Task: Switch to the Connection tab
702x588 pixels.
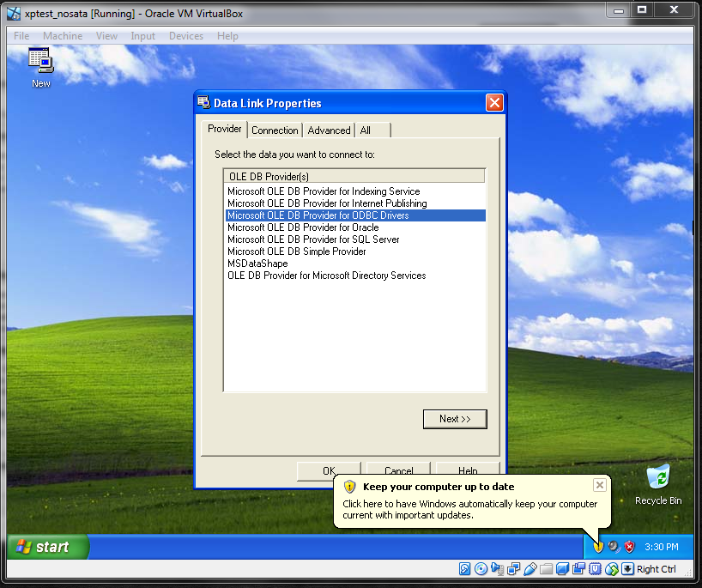Action: pos(275,130)
